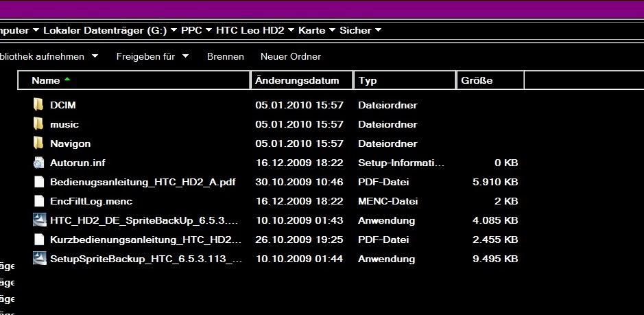Select the Autorun.inf file name
Viewport: 644px width, 315px height.
77,163
